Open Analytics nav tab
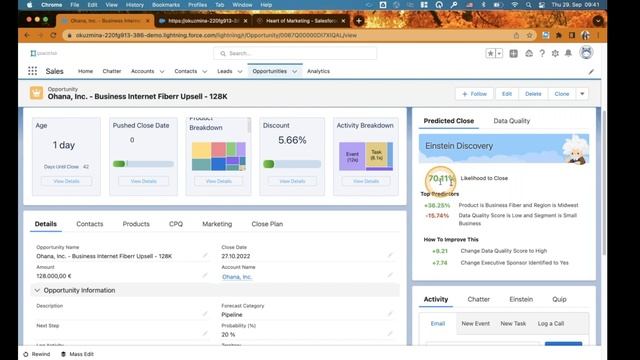Viewport: 640px width, 360px height. [x=318, y=71]
